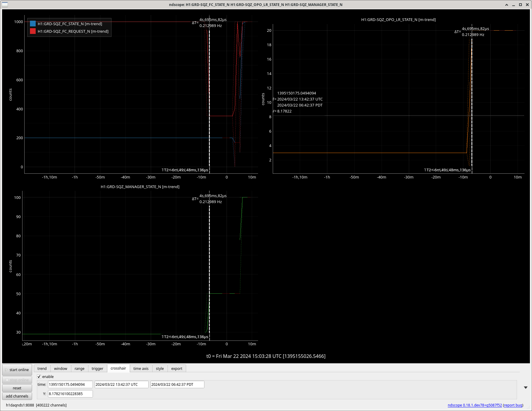Switch to the trend tab
This screenshot has width=532, height=411.
(42, 368)
